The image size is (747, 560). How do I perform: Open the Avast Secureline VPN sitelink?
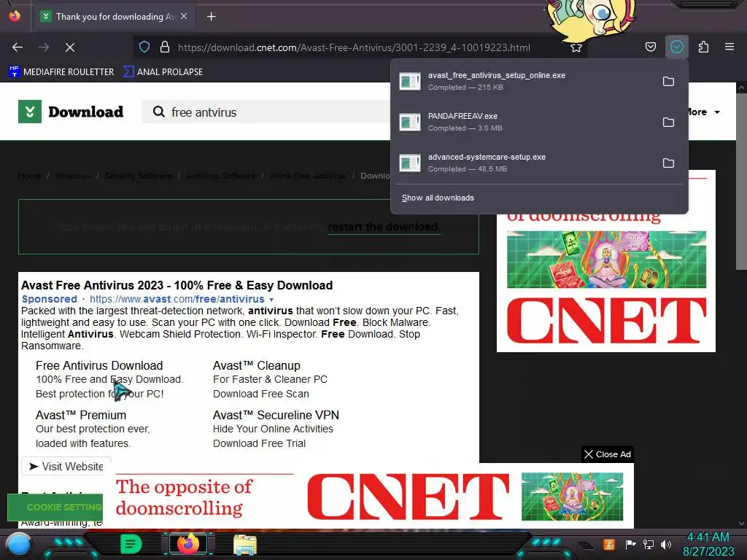point(276,415)
